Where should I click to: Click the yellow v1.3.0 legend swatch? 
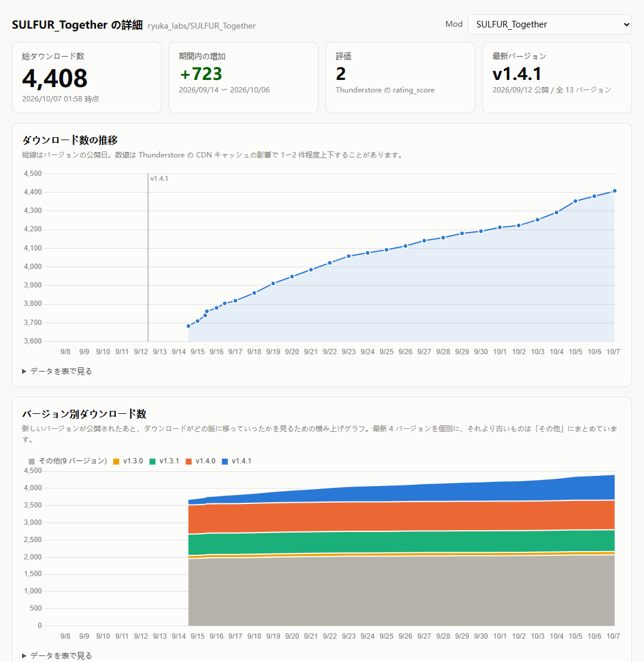tap(116, 462)
